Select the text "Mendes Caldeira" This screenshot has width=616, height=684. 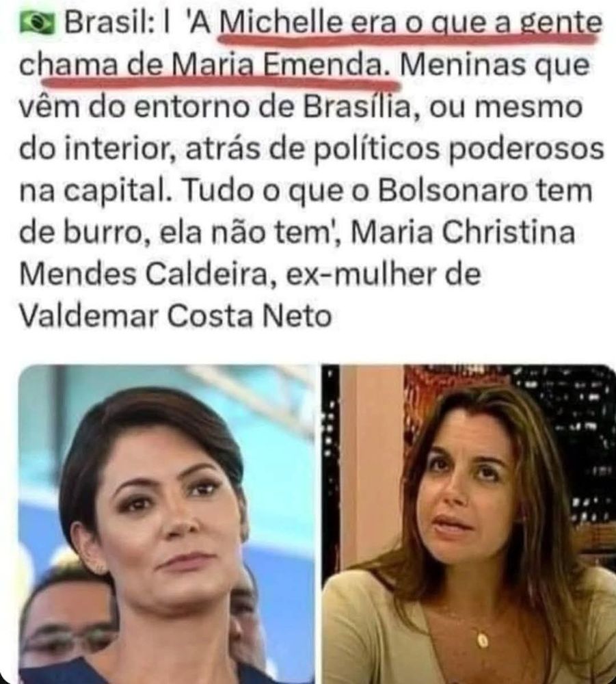click(x=144, y=274)
